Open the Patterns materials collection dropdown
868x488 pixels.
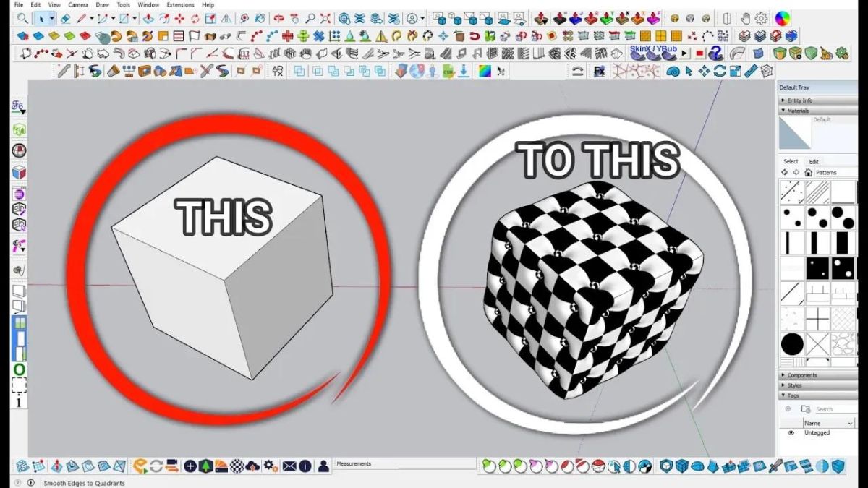pos(835,172)
